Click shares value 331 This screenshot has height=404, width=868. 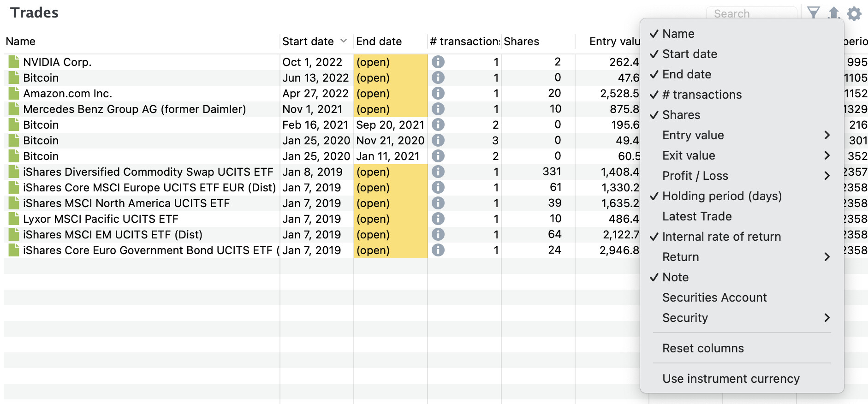(x=552, y=172)
